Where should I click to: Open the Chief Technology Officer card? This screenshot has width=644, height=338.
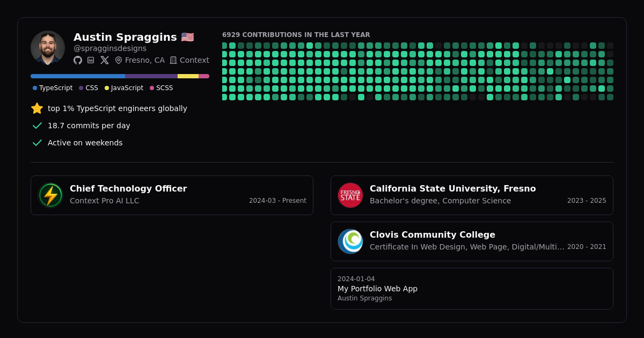[x=172, y=195]
